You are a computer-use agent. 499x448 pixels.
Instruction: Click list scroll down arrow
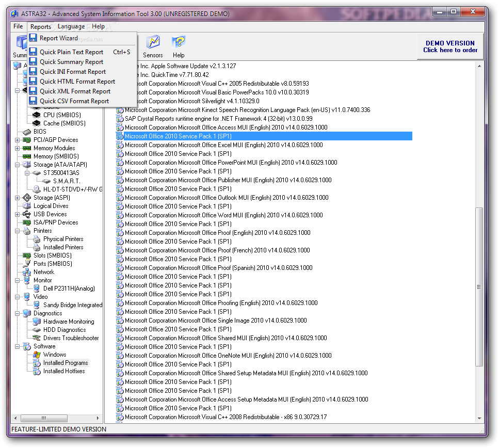479,419
